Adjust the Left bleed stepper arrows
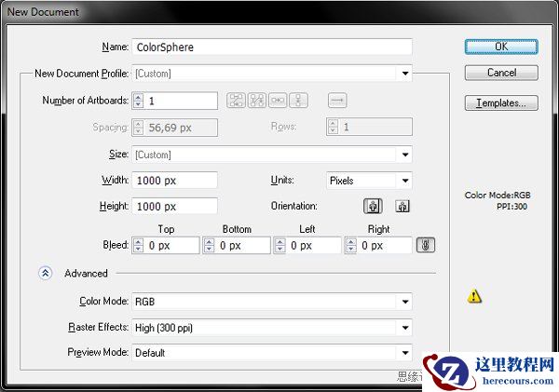559x392 pixels. [x=279, y=246]
